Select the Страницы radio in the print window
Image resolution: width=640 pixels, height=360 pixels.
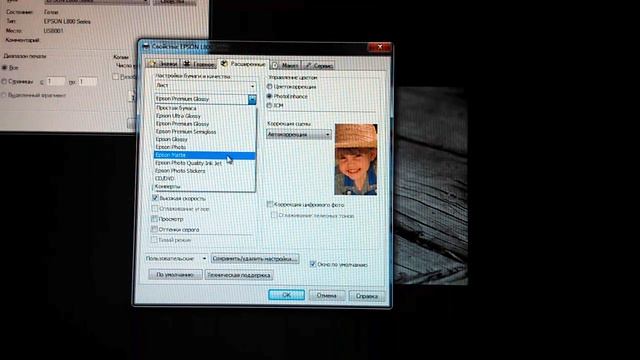4,82
